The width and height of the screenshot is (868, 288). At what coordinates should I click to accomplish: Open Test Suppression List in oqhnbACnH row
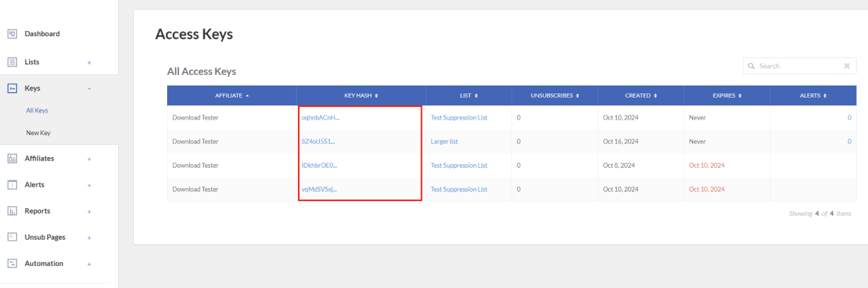coord(459,117)
